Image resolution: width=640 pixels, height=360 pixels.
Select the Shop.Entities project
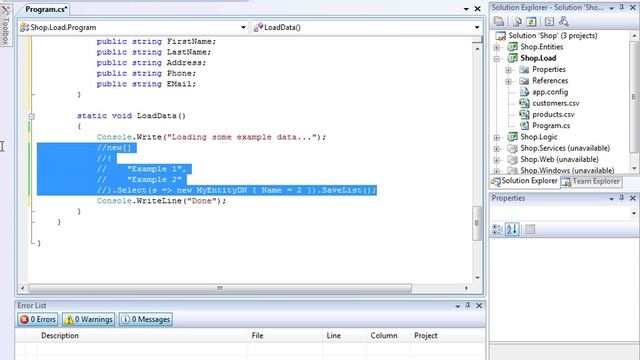coord(542,47)
